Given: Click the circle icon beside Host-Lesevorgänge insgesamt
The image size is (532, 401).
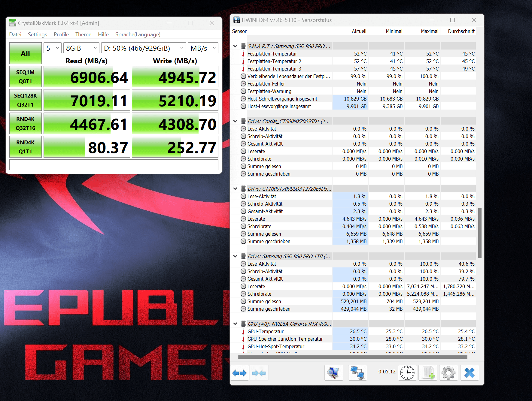Looking at the screenshot, I should (243, 106).
